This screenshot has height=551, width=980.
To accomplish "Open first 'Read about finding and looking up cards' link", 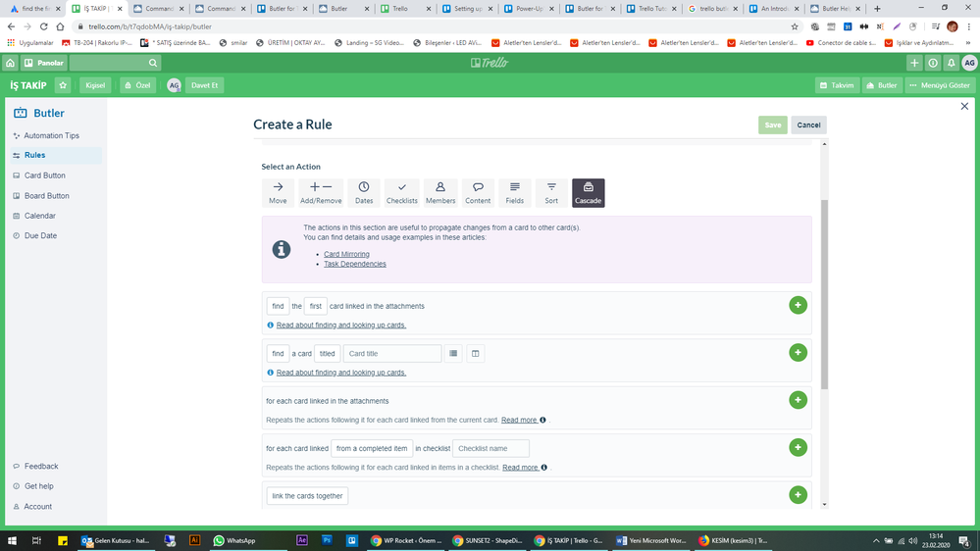I will [x=341, y=325].
